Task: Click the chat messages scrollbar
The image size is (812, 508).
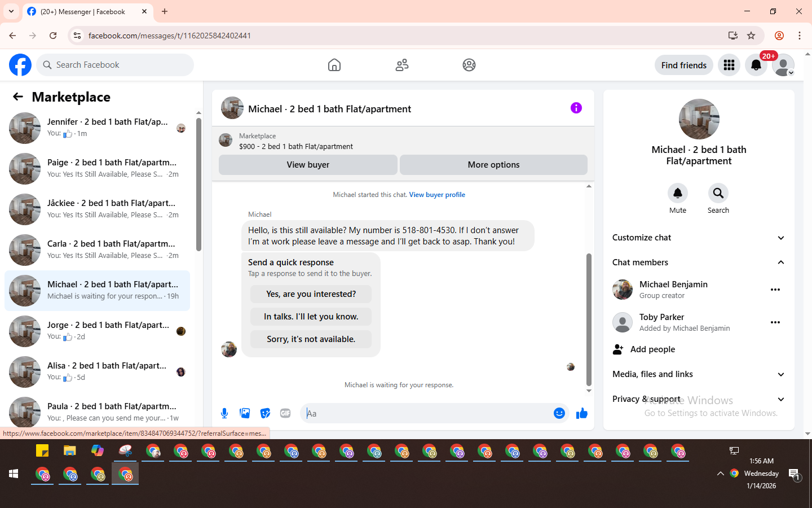Action: tap(589, 319)
